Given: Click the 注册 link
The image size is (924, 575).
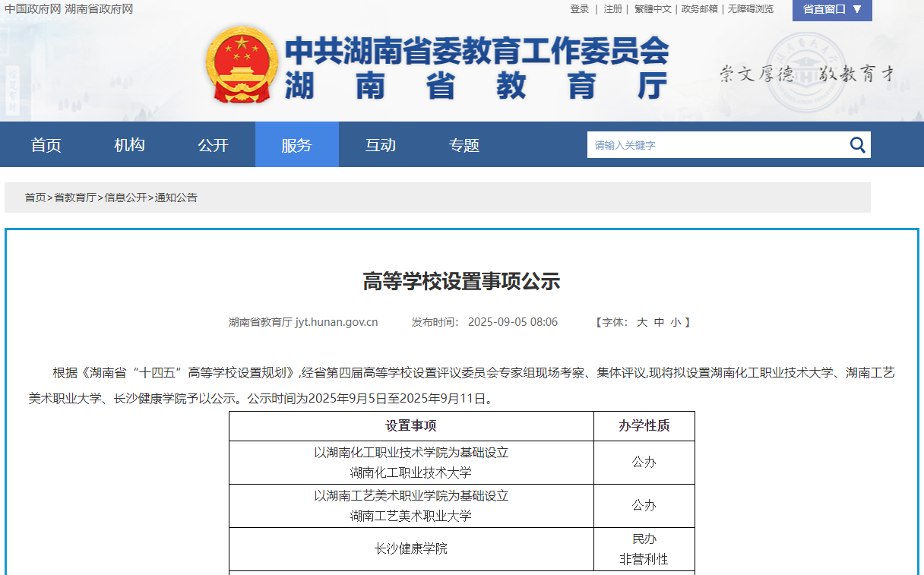Looking at the screenshot, I should point(613,9).
